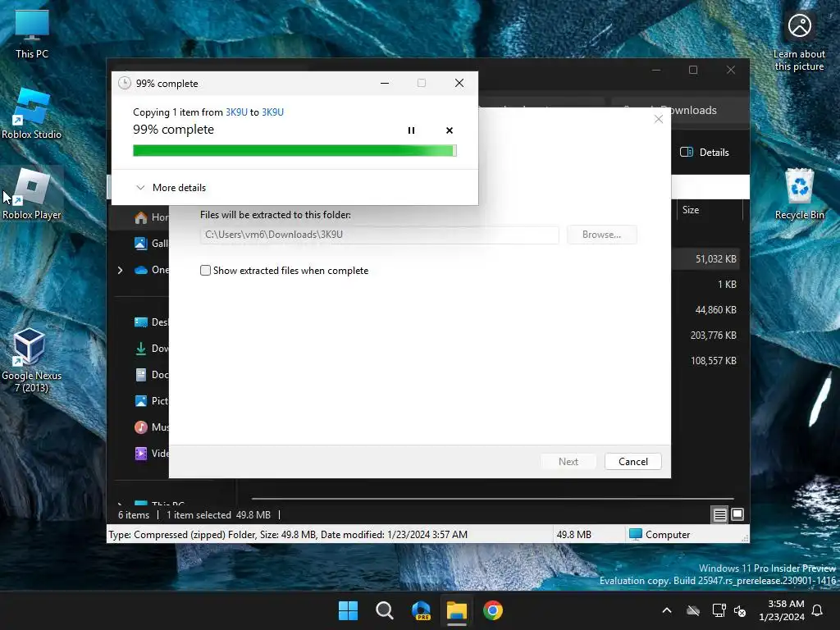
Task: Click the OneDrive tray icon
Action: 693,610
